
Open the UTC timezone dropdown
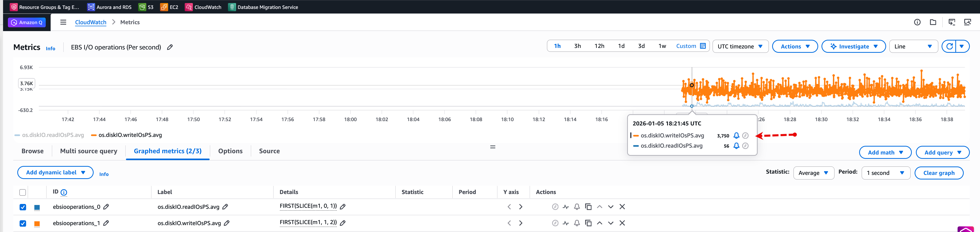(x=740, y=46)
